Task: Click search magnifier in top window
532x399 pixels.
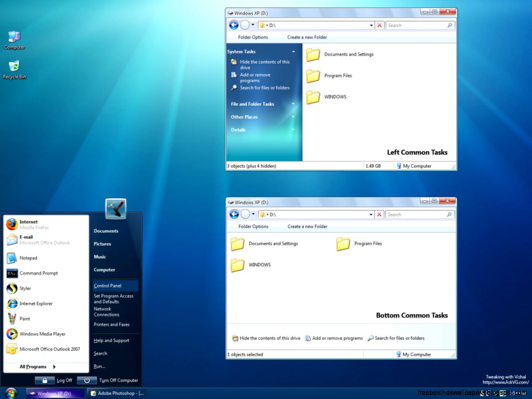Action: coord(450,25)
